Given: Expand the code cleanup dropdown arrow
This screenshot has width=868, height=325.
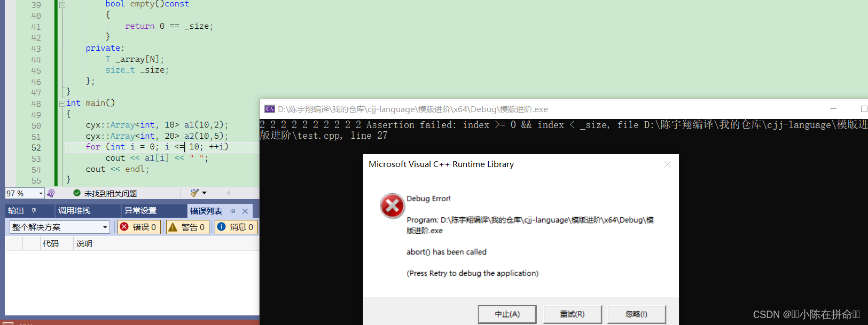Looking at the screenshot, I should (204, 193).
